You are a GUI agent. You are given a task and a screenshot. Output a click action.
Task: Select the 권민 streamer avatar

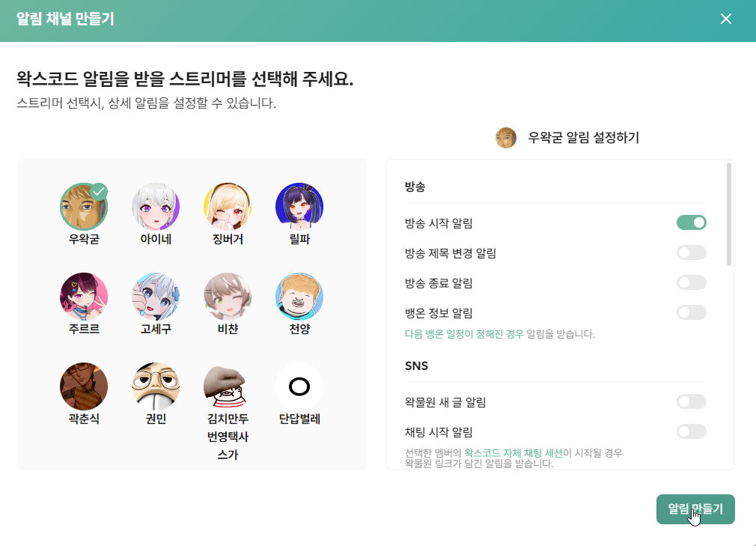[156, 386]
